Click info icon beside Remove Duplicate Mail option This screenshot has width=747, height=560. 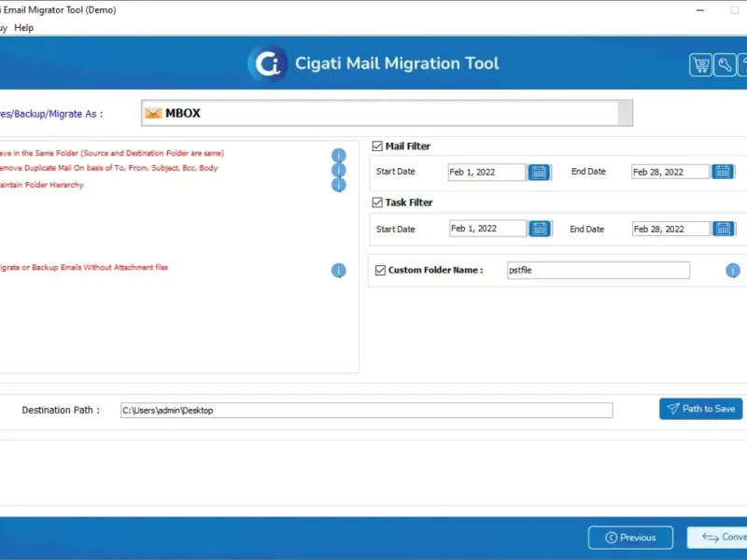[x=339, y=170]
